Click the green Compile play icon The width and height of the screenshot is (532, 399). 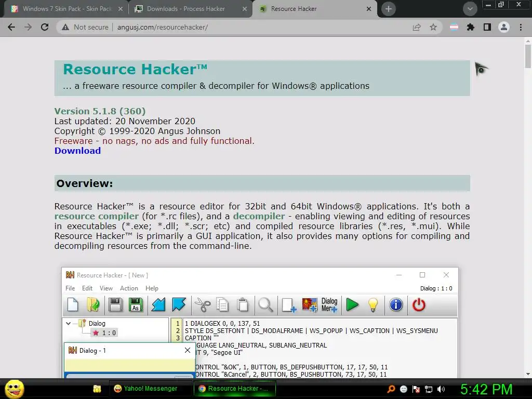(352, 304)
